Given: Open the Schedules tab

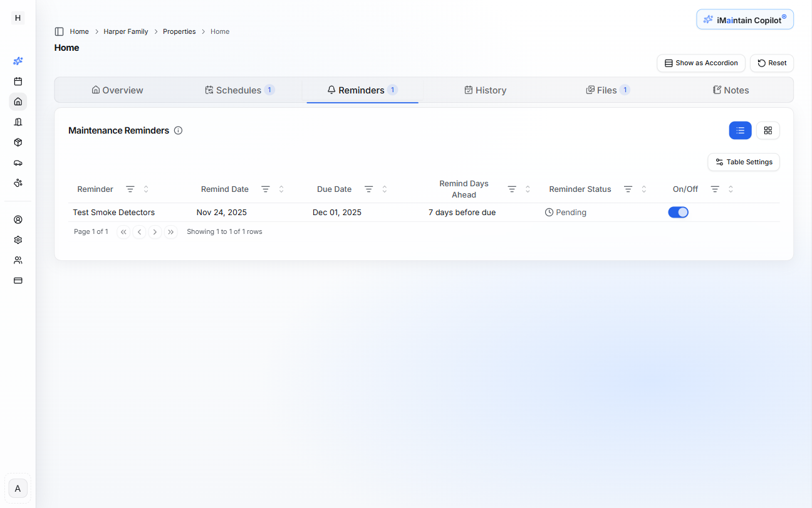Looking at the screenshot, I should [x=239, y=90].
